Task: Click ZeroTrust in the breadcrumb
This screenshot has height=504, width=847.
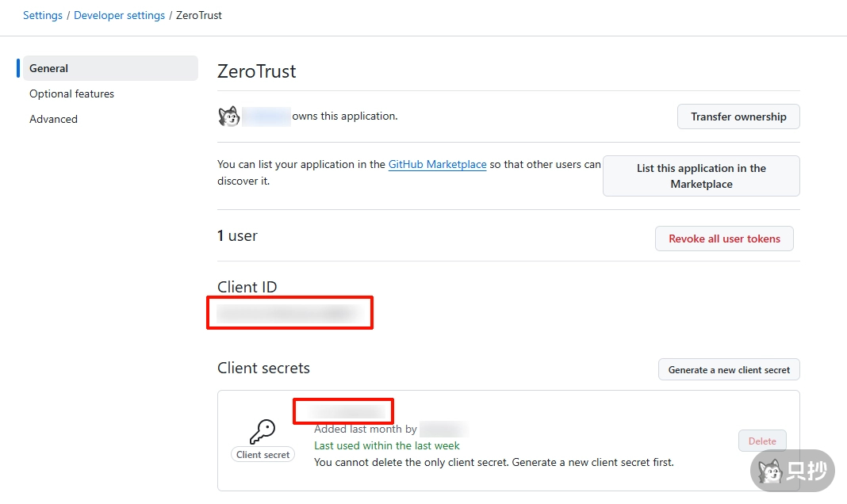Action: (199, 15)
